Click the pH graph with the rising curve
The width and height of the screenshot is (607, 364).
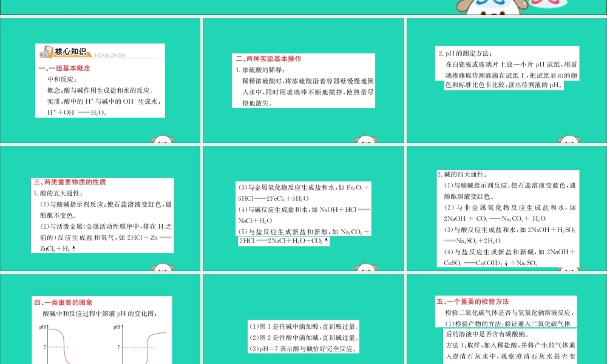[140, 343]
